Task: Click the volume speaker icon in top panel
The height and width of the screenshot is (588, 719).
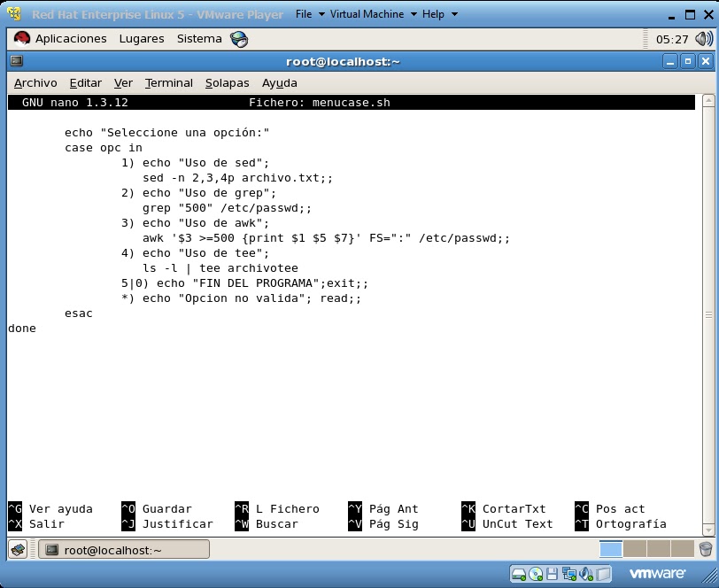Action: point(704,39)
